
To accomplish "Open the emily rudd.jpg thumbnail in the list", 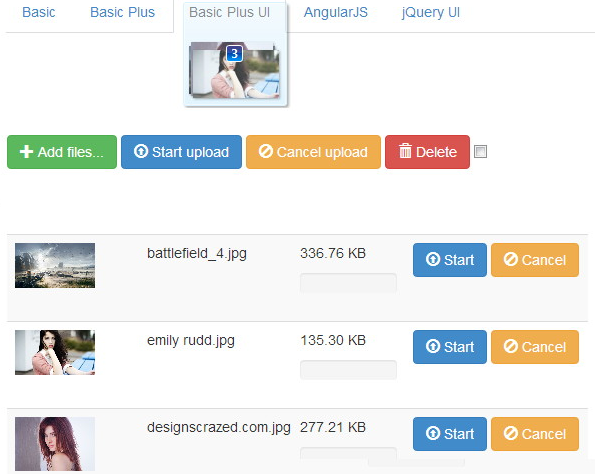I will 55,352.
